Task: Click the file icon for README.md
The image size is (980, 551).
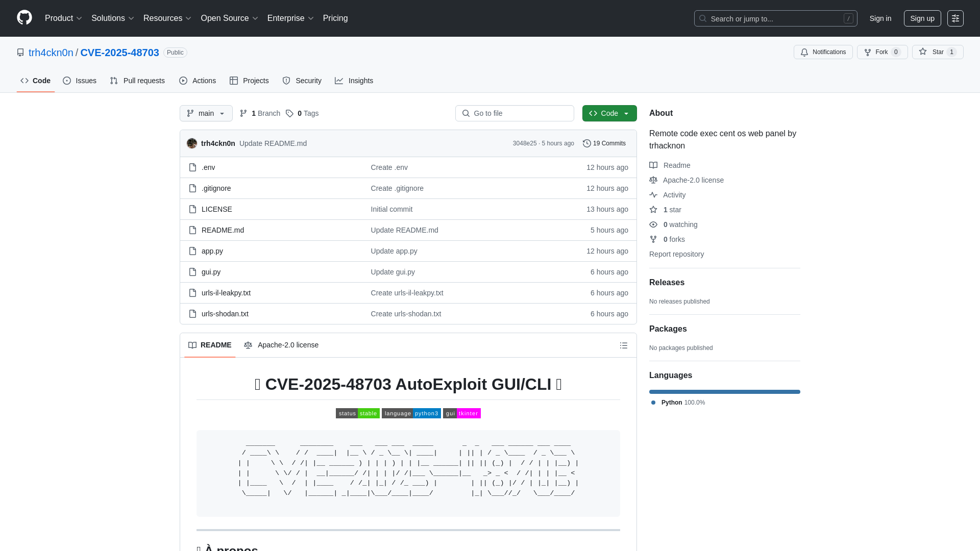Action: pos(192,230)
